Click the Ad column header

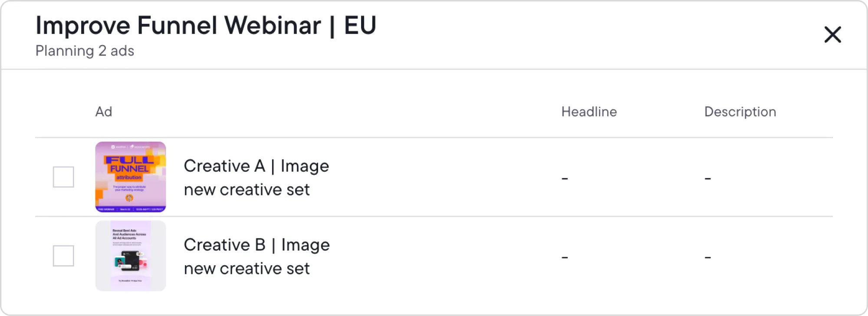pos(104,112)
